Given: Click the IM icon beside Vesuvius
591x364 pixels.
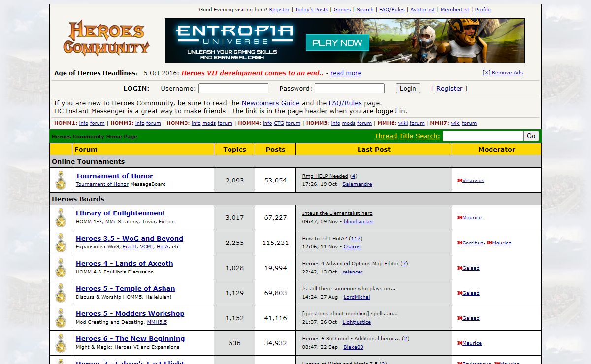Looking at the screenshot, I should pos(460,181).
